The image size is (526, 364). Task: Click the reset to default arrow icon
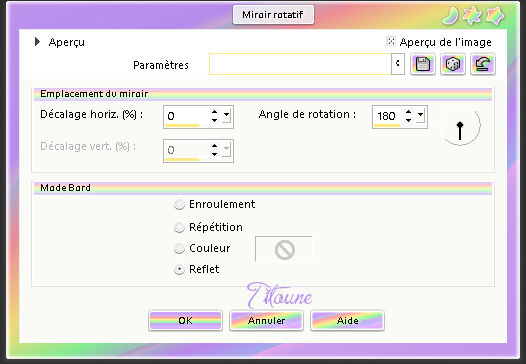[483, 64]
